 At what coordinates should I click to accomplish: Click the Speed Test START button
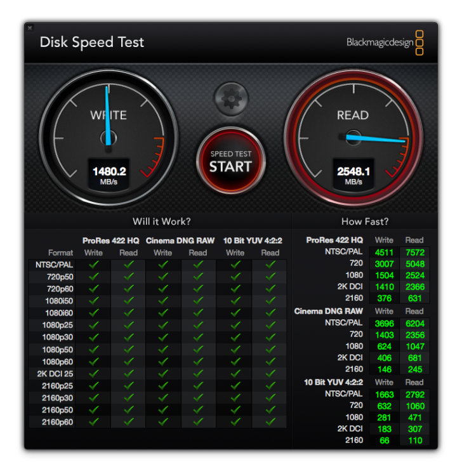pyautogui.click(x=231, y=161)
